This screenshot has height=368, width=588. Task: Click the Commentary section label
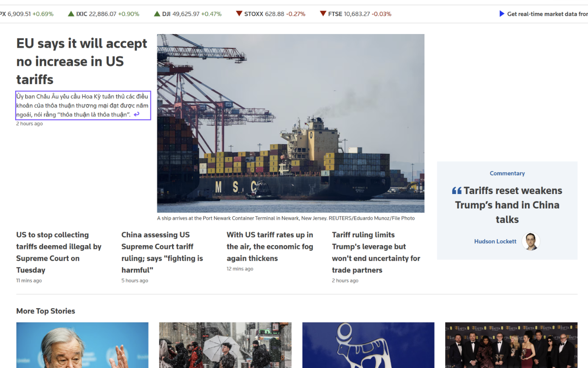[507, 173]
